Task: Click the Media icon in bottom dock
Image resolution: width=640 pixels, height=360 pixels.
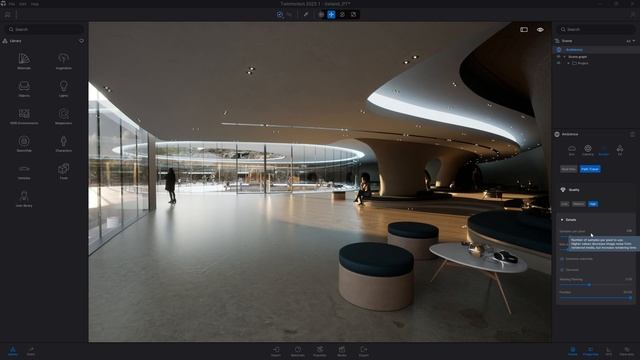Action: (342, 351)
